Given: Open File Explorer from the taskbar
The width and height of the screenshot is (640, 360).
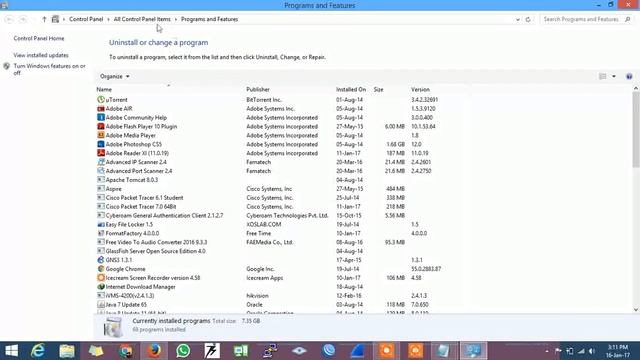Looking at the screenshot, I should pos(67,351).
